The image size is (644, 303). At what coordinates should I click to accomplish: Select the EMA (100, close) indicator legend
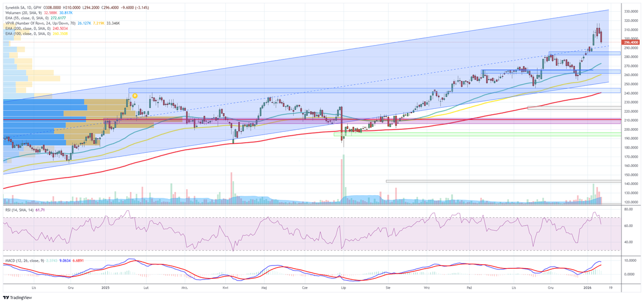pos(29,34)
